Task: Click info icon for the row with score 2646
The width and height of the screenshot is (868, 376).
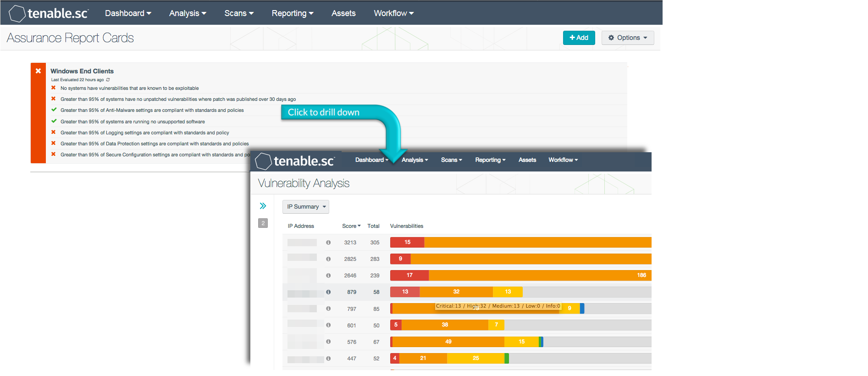Action: click(x=328, y=276)
